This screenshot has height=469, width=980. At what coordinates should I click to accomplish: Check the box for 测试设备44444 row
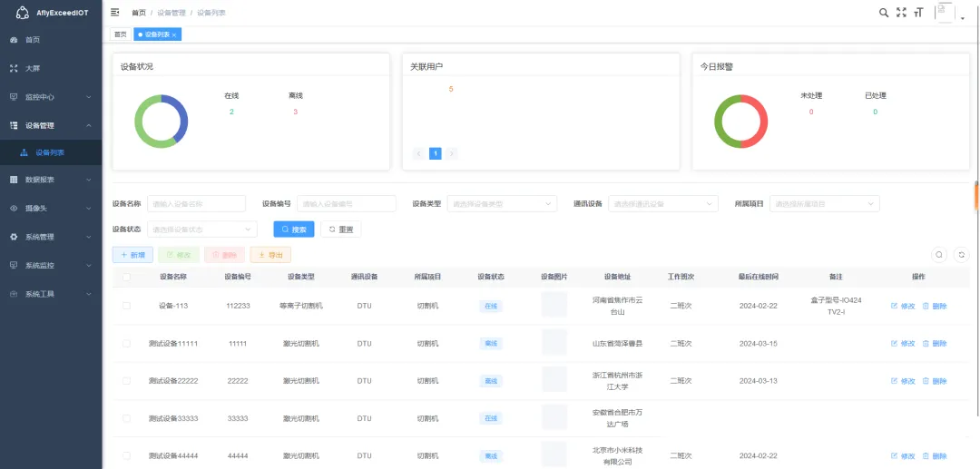pos(127,456)
